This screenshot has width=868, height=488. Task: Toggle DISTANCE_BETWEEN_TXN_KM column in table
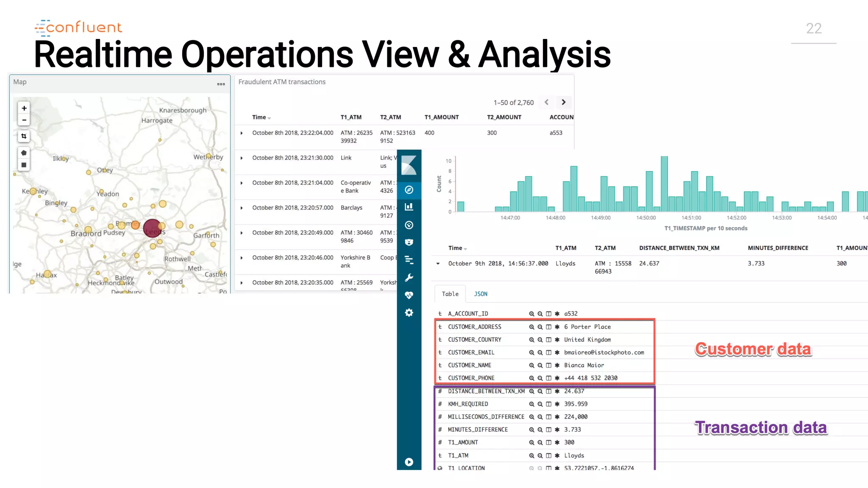[x=548, y=391]
